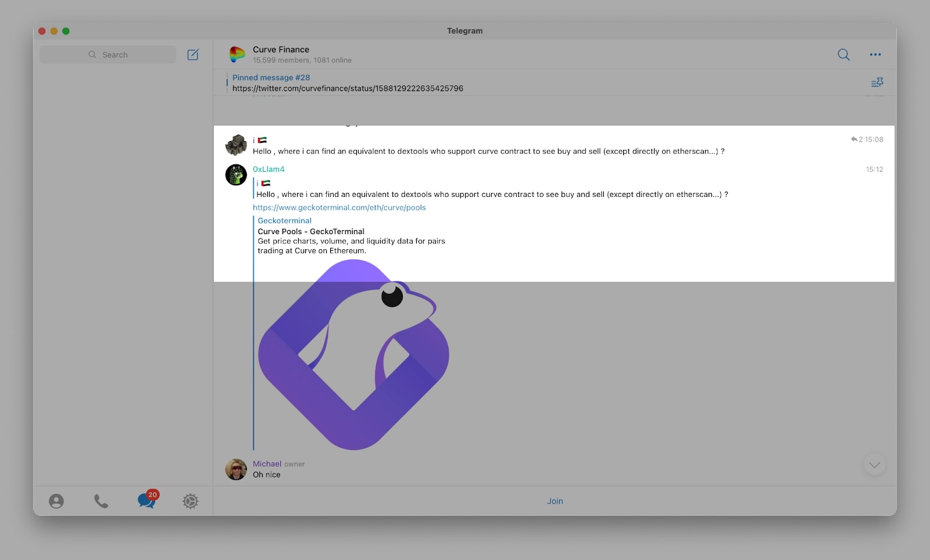The height and width of the screenshot is (560, 930).
Task: Maximize Telegram using green window button
Action: (x=66, y=31)
